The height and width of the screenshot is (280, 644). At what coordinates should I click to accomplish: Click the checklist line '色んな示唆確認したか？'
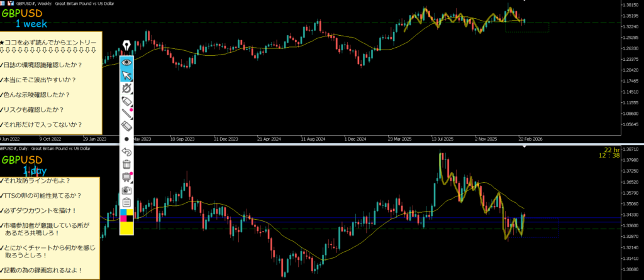[x=35, y=95]
